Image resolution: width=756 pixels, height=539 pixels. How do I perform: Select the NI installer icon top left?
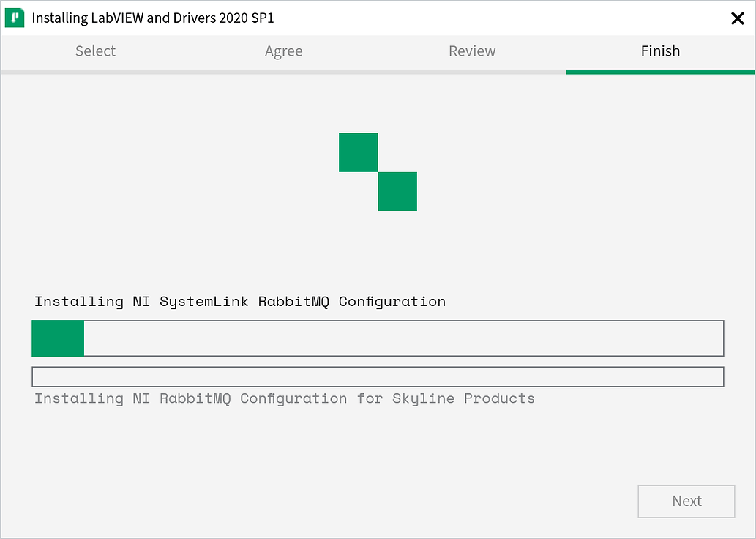14,17
